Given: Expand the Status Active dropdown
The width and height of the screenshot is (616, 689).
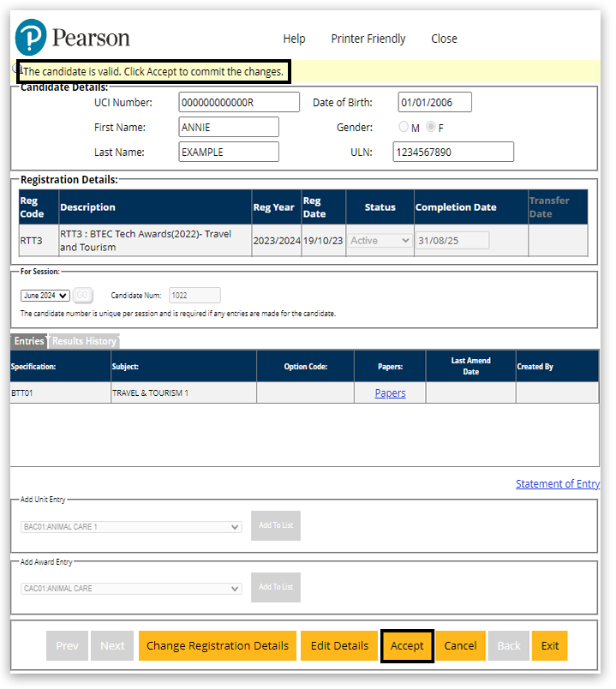Looking at the screenshot, I should click(380, 241).
